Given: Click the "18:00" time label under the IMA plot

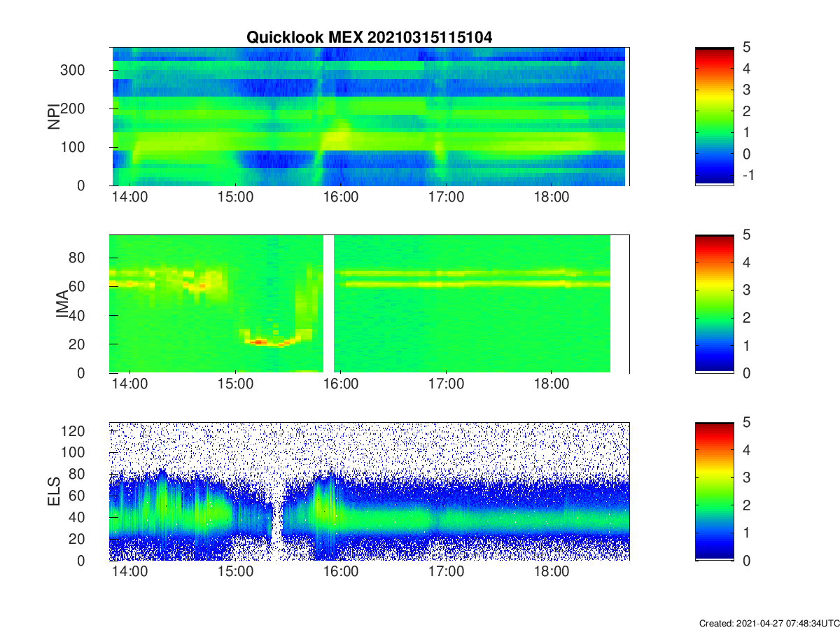Looking at the screenshot, I should click(x=552, y=384).
